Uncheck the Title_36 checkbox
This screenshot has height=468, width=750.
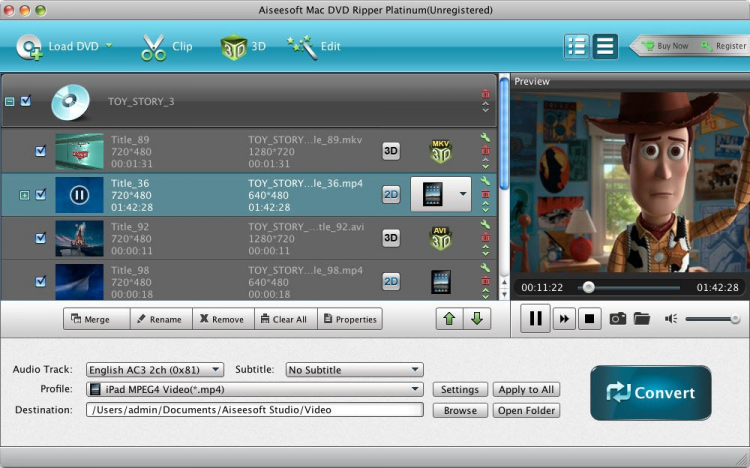41,194
